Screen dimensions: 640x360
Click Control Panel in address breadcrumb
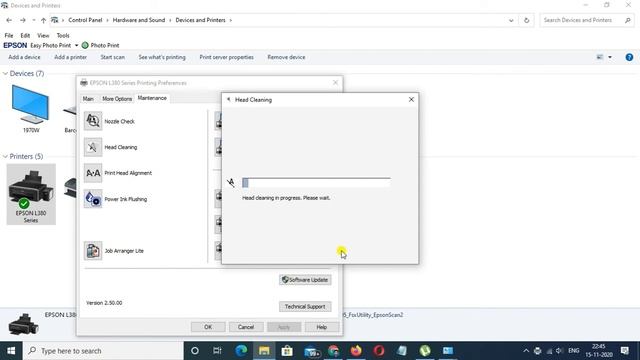pyautogui.click(x=85, y=20)
